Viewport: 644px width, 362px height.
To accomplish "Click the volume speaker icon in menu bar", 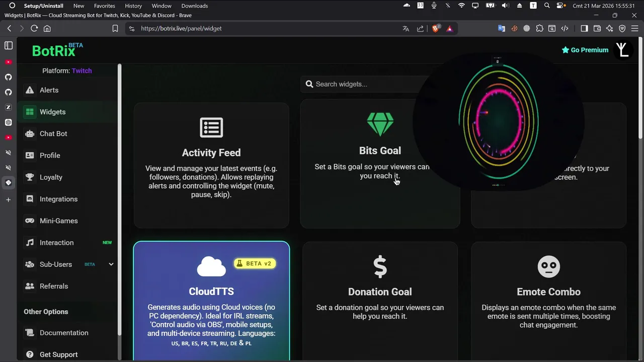I will pyautogui.click(x=506, y=6).
